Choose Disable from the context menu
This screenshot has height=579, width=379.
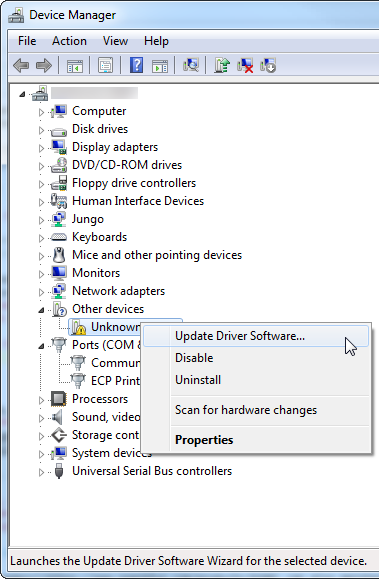coord(256,358)
